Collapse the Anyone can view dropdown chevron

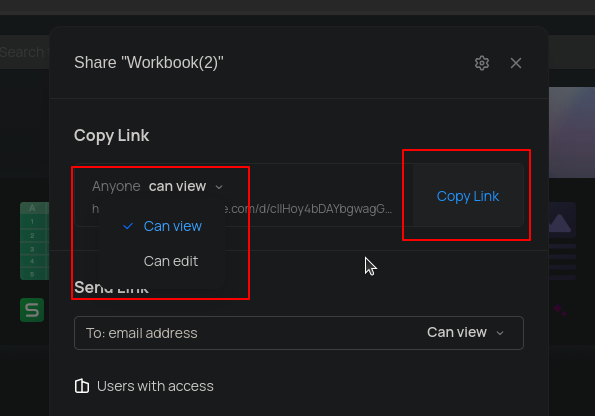click(219, 187)
